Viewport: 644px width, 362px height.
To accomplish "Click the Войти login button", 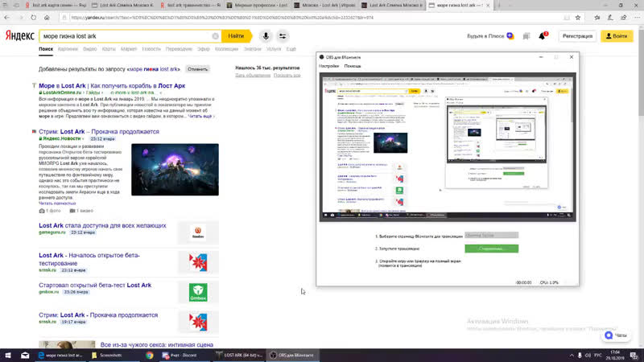I will point(617,36).
